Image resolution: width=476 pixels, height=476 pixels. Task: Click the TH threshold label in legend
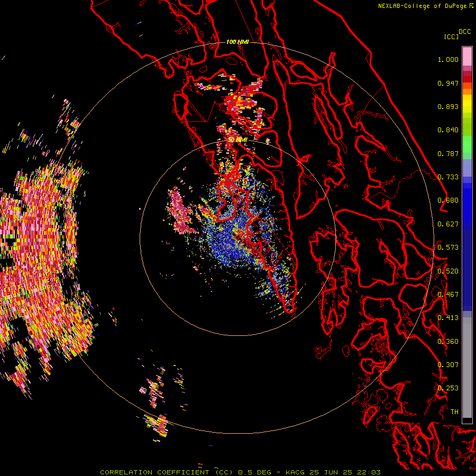coord(454,412)
